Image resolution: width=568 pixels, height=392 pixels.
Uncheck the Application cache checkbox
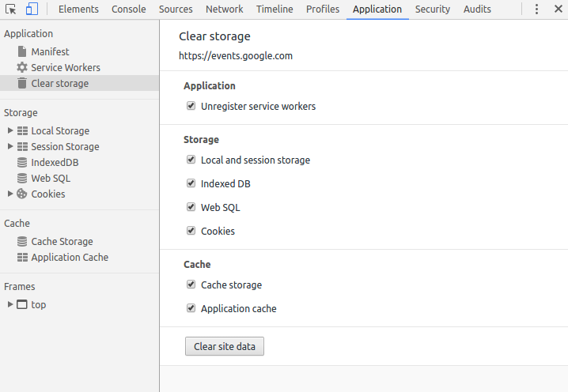191,308
